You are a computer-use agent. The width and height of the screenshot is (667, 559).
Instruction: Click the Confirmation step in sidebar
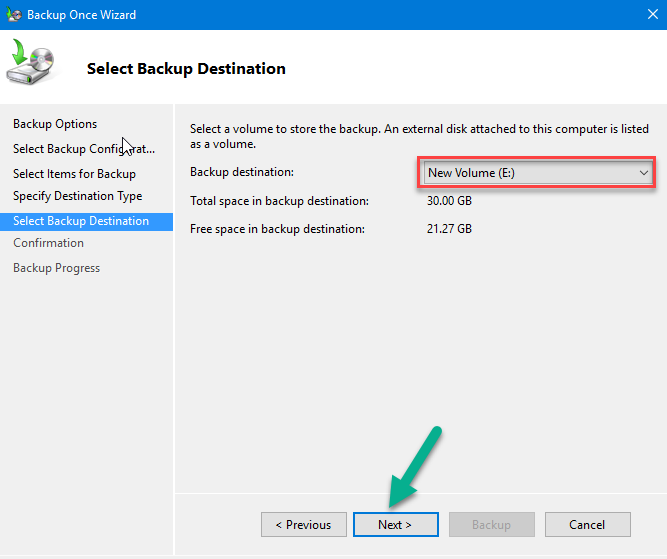(x=48, y=243)
